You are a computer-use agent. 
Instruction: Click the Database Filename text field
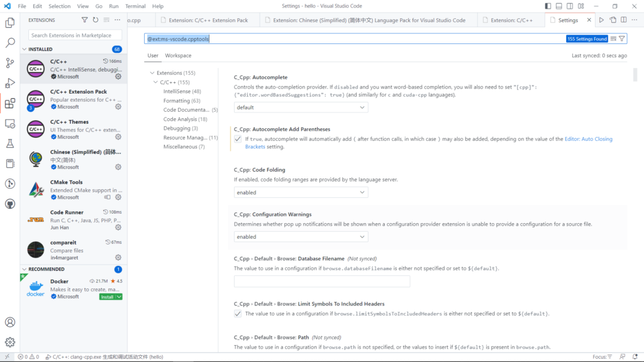(x=322, y=282)
